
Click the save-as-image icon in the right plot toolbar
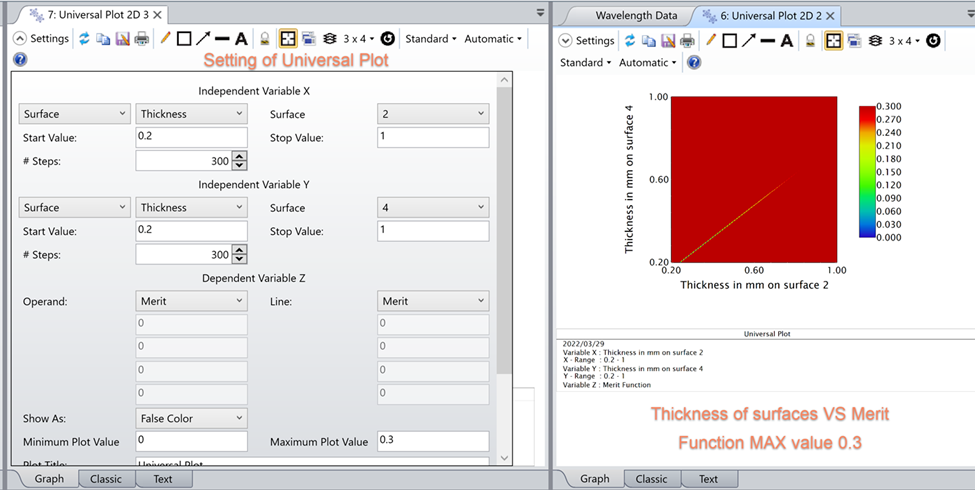(x=668, y=41)
